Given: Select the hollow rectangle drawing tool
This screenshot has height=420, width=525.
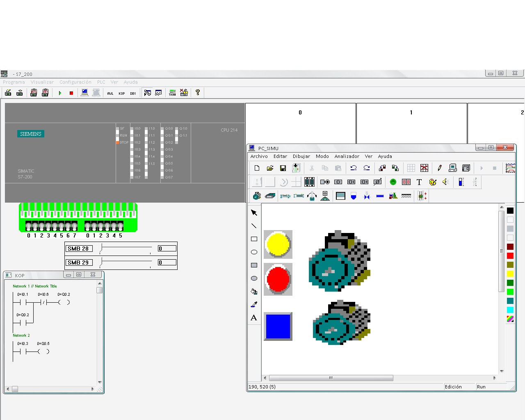Looking at the screenshot, I should pyautogui.click(x=254, y=239).
